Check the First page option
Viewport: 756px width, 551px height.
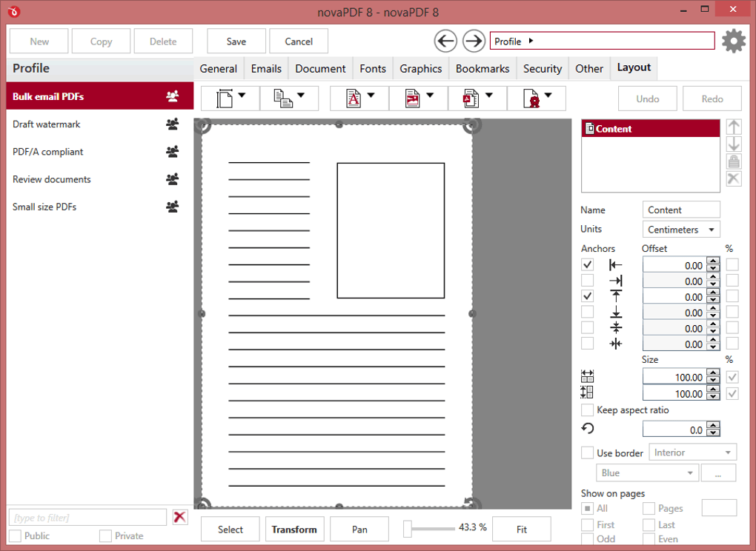587,524
